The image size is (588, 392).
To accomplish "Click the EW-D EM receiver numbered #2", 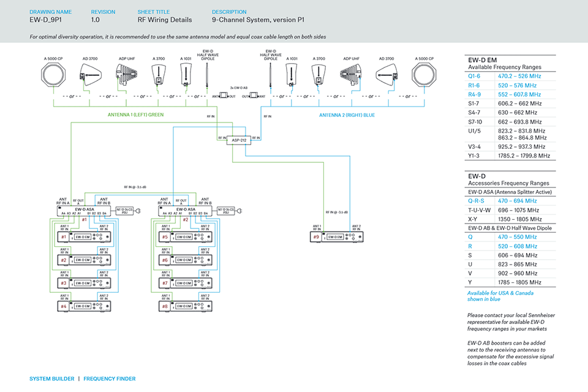I will pos(84,260).
